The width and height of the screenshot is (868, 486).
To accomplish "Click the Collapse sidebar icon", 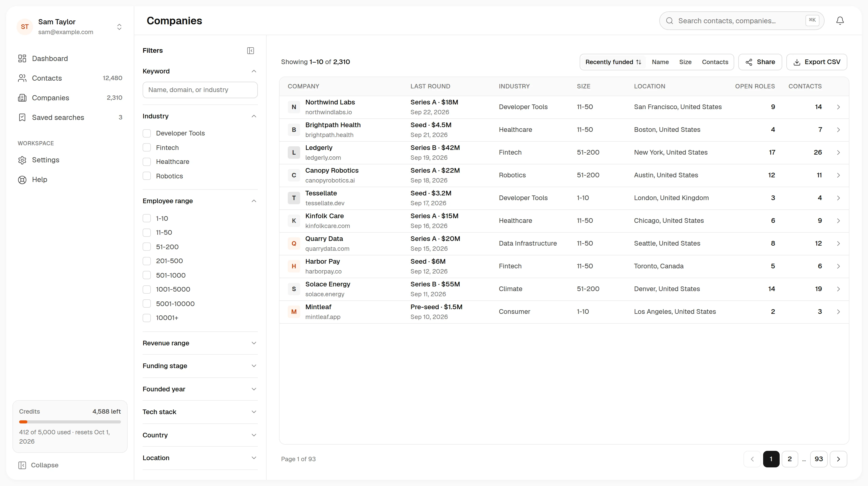I will point(22,465).
